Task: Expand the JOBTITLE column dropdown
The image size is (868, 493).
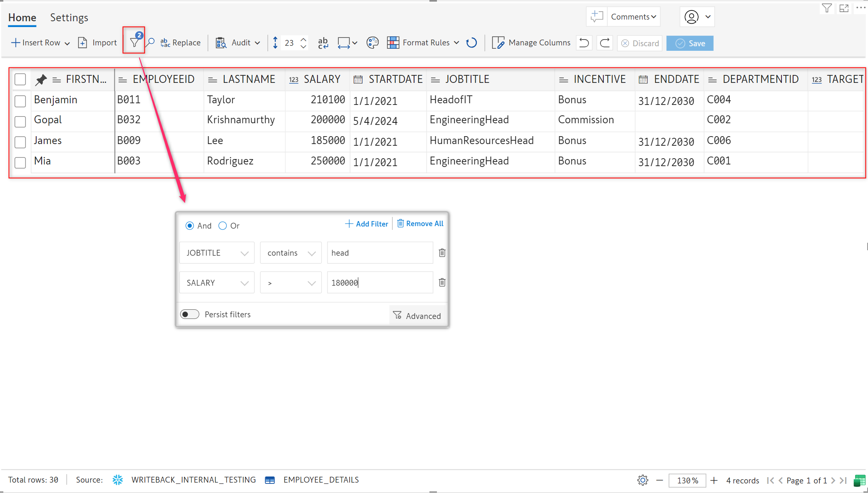Action: (x=216, y=253)
